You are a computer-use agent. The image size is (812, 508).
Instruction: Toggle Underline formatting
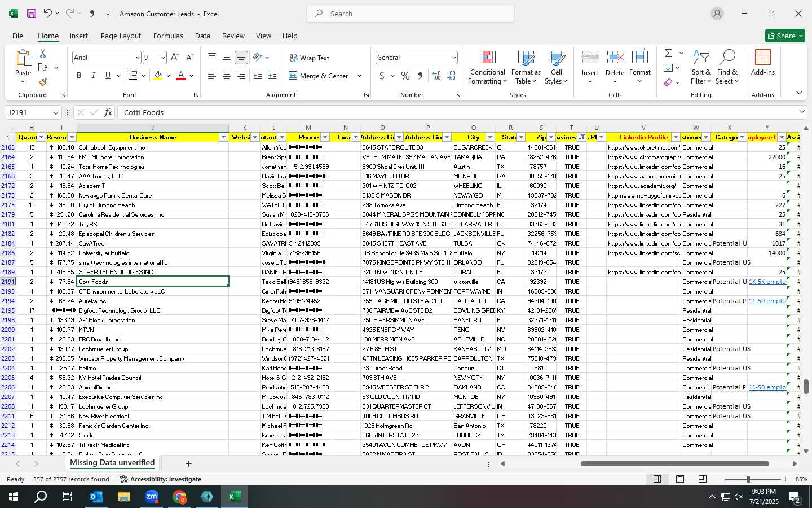[x=108, y=76]
